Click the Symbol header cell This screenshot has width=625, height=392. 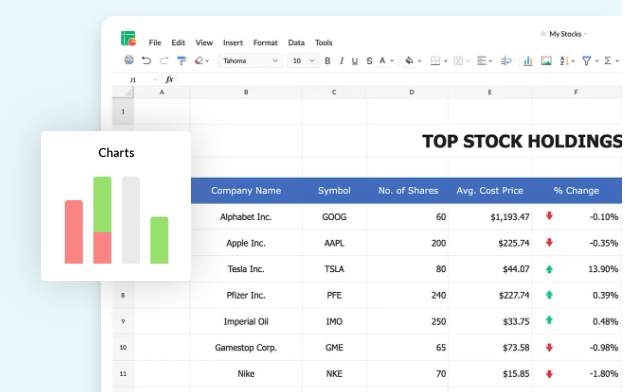pos(334,191)
